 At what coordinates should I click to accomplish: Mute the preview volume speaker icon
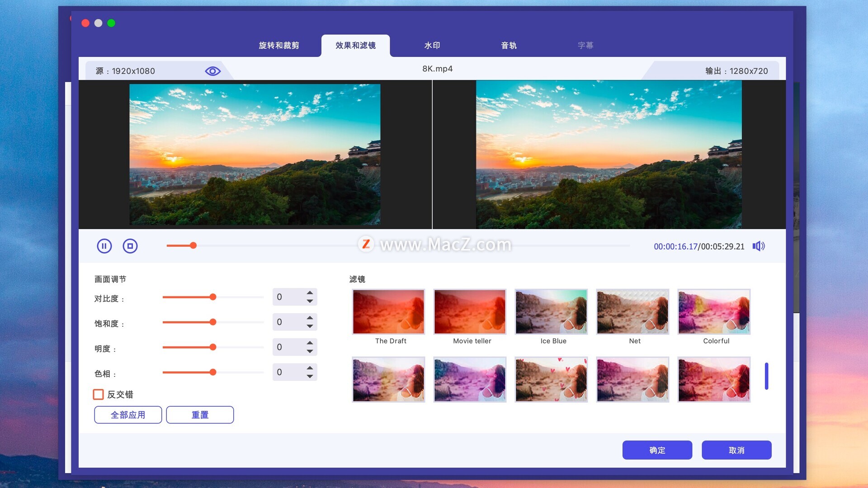click(759, 246)
